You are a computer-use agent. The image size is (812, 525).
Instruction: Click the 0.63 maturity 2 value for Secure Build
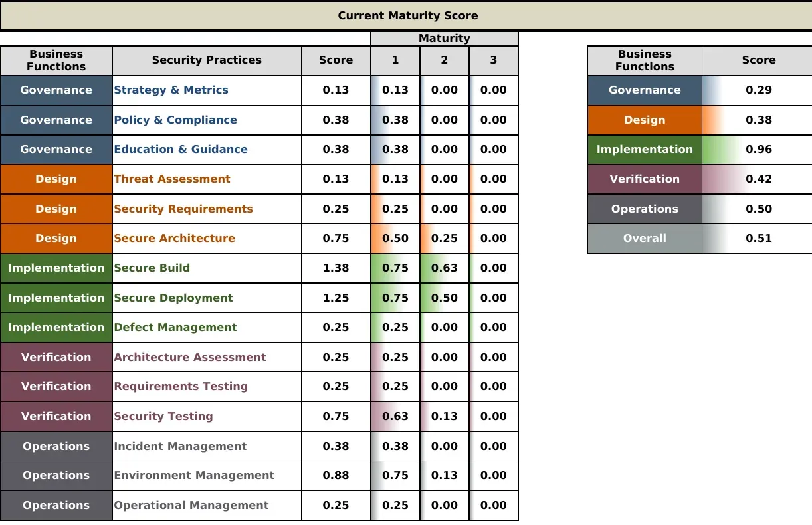(x=445, y=268)
